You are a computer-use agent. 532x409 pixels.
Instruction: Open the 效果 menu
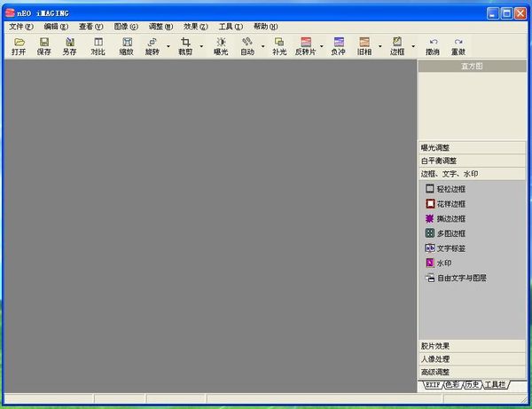click(x=196, y=27)
